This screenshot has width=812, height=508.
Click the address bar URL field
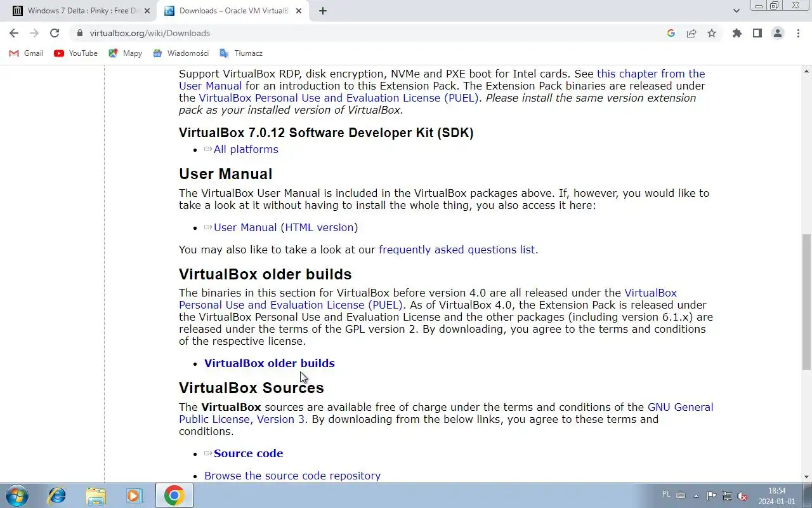[374, 33]
